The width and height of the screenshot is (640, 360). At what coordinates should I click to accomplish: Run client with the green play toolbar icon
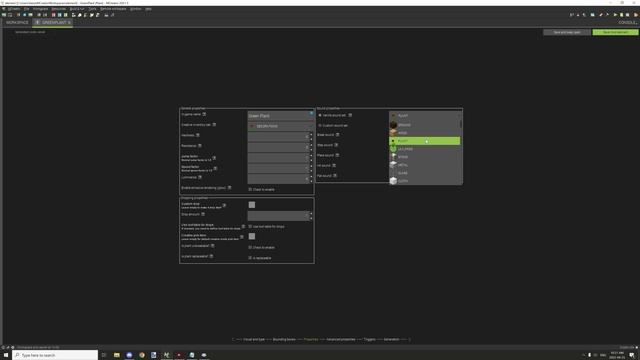tap(615, 15)
